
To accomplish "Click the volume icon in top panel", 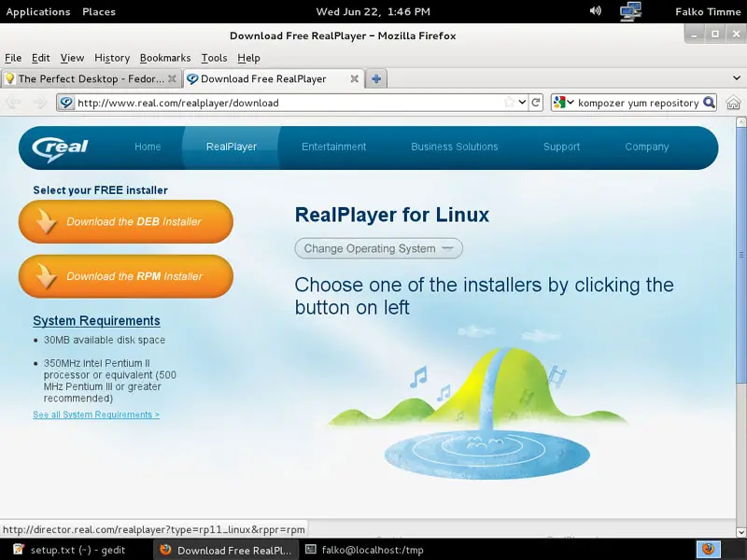I will pos(595,11).
